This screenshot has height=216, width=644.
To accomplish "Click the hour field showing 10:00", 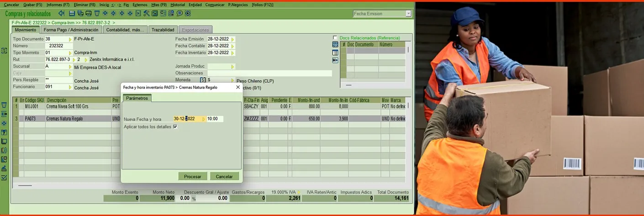I will click(x=215, y=119).
